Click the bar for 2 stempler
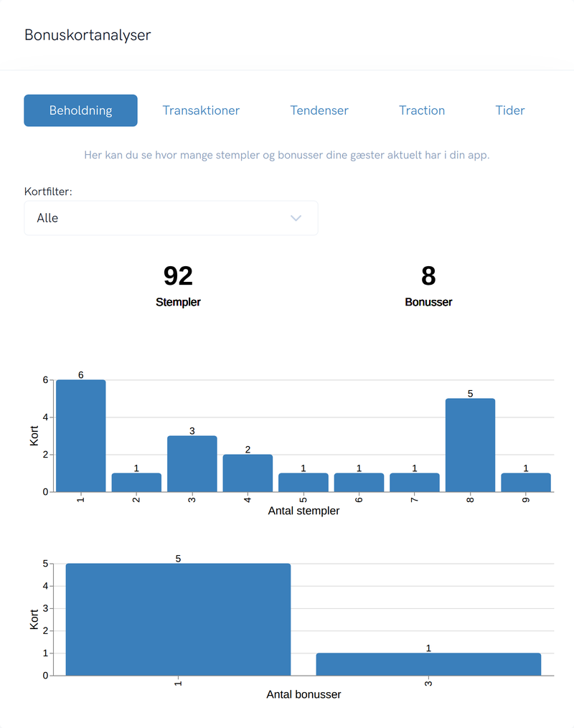This screenshot has width=574, height=728. [136, 483]
